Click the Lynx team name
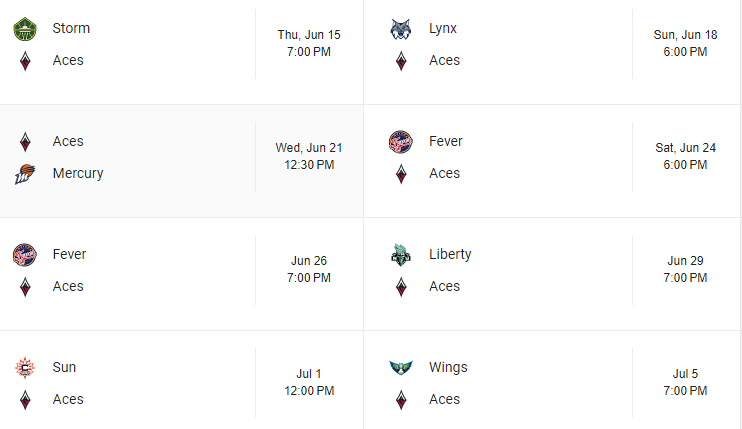The image size is (742, 429). 444,28
